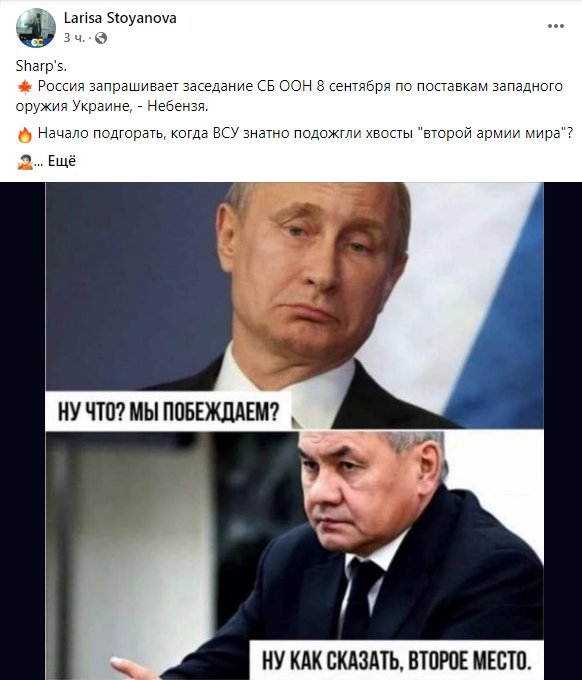
Task: Click the shrugging person emoji near "Ещё"
Action: coord(25,162)
